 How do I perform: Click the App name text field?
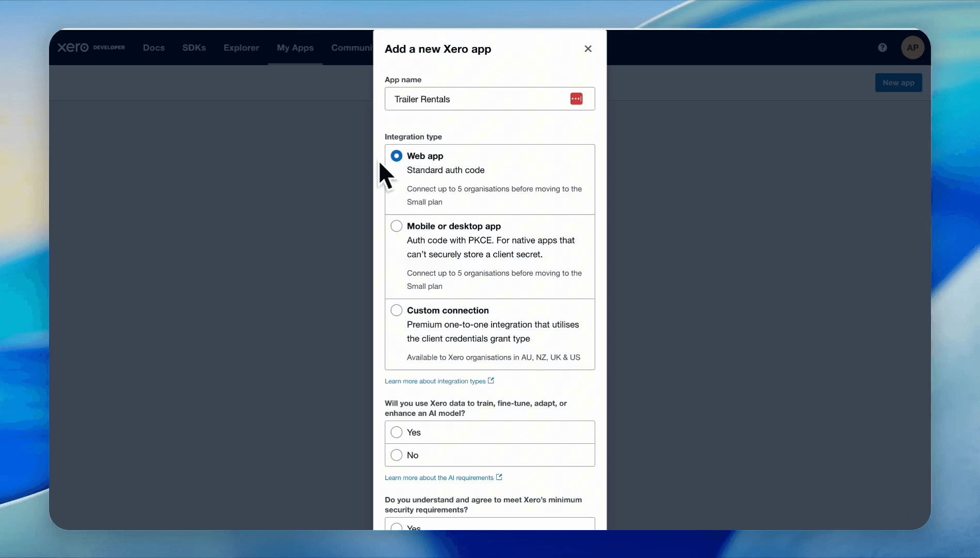point(489,99)
